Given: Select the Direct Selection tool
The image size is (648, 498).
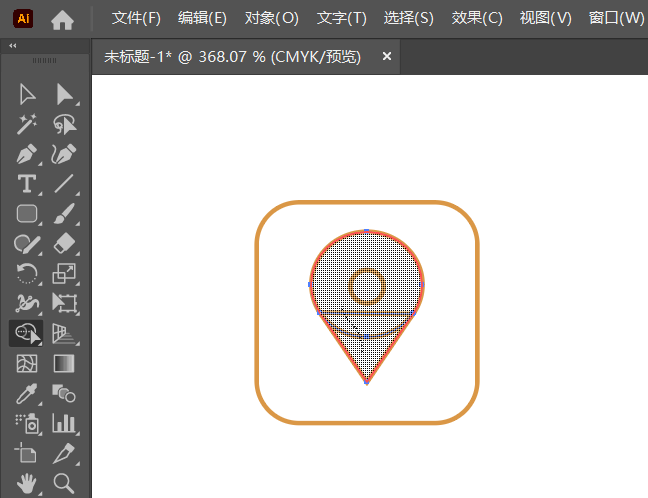Looking at the screenshot, I should point(65,94).
